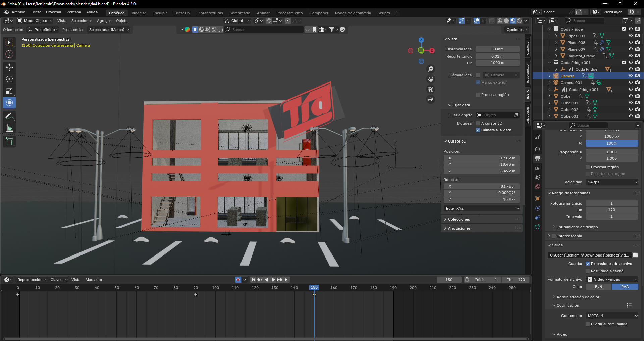Viewport: 644px width, 341px height.
Task: Click the pan view hand icon
Action: click(431, 79)
